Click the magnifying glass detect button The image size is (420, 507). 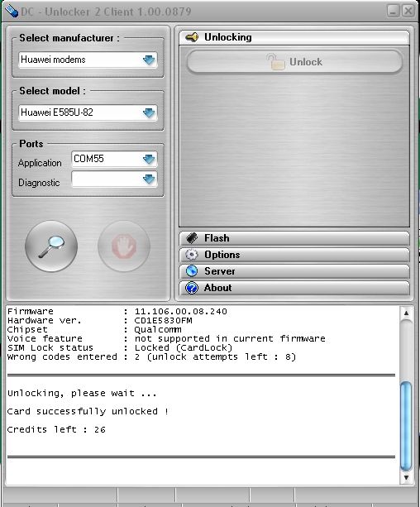pos(51,246)
